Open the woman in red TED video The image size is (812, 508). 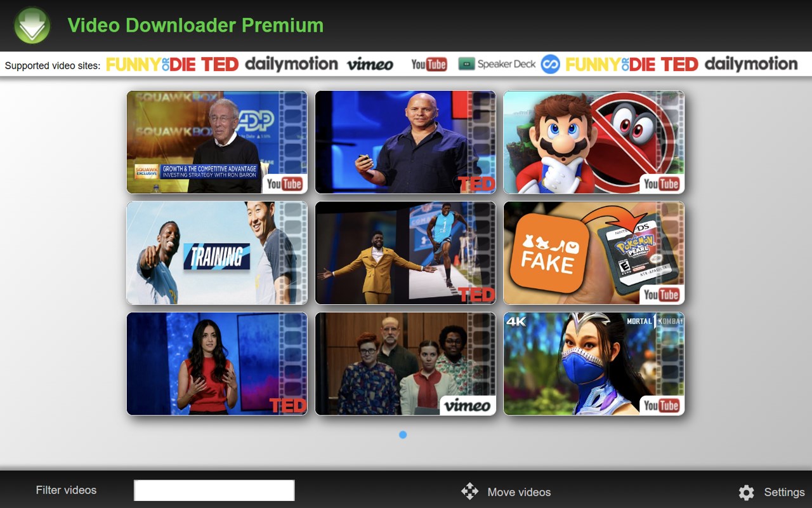[217, 364]
